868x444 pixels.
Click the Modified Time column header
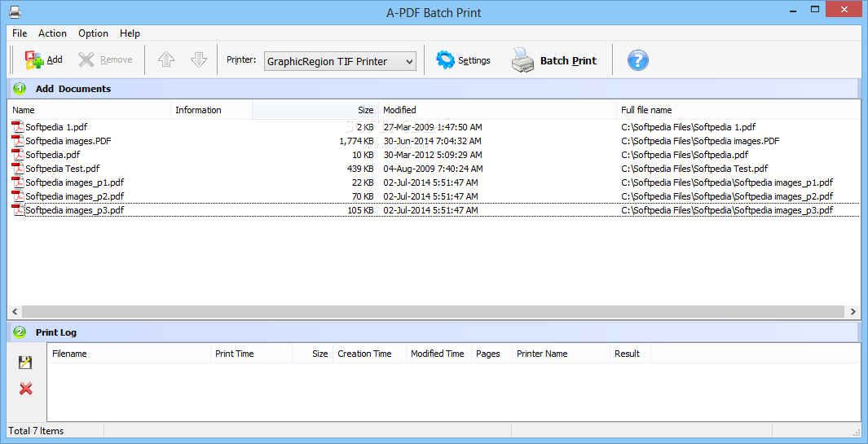pos(438,354)
